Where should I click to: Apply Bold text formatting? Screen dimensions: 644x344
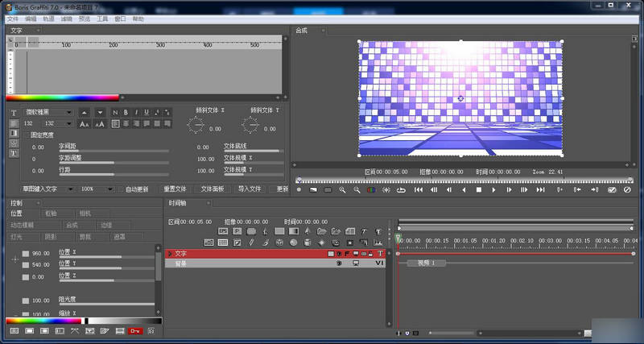click(126, 112)
